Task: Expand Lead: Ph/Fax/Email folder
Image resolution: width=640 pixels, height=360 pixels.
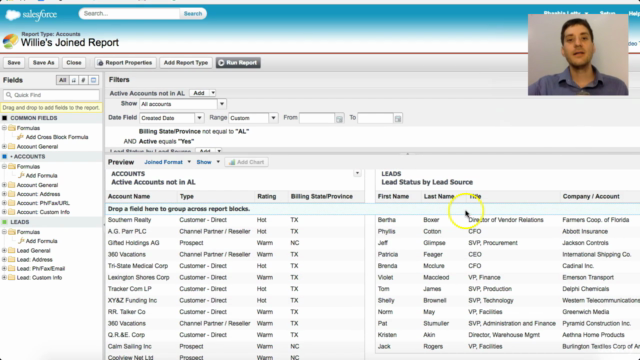Action: 4,268
